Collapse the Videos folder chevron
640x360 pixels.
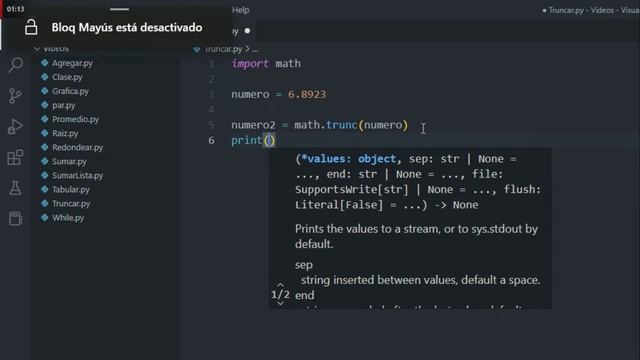click(37, 49)
